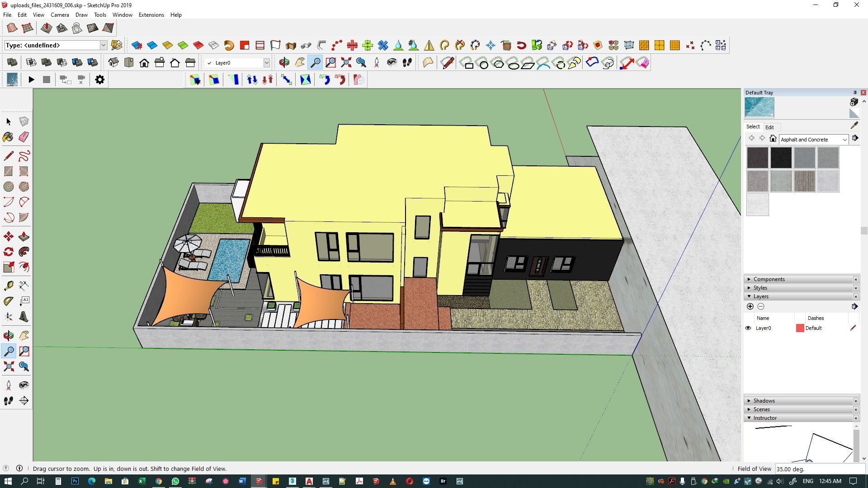Expand the Components panel
The height and width of the screenshot is (488, 868).
[769, 279]
